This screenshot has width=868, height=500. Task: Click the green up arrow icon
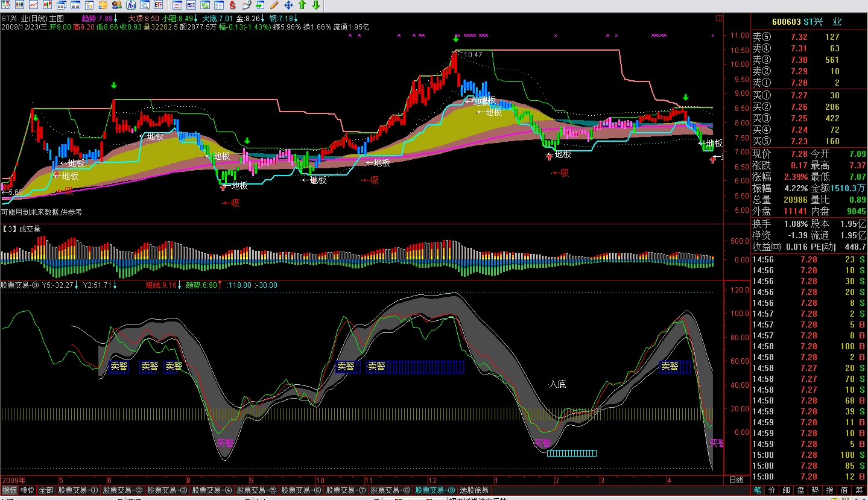[302, 5]
